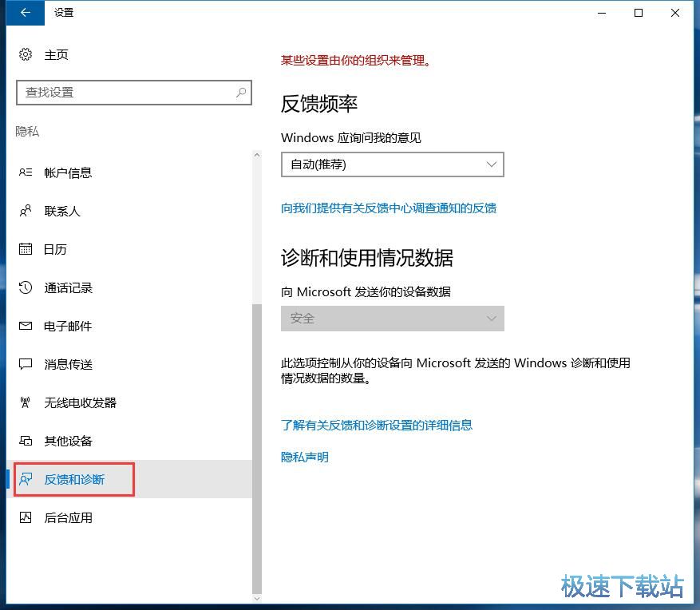Click the 反馈和诊断 feedback icon
Viewport: 700px width, 610px height.
[x=26, y=479]
